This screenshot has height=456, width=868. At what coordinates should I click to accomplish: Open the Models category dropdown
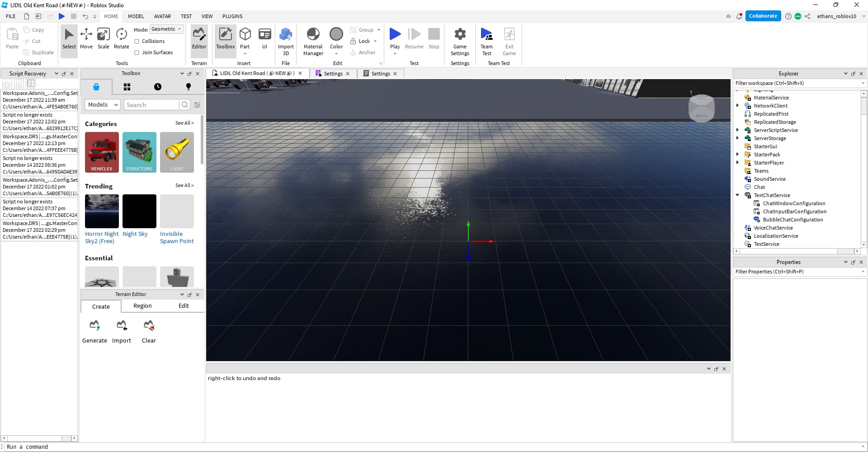[x=103, y=105]
